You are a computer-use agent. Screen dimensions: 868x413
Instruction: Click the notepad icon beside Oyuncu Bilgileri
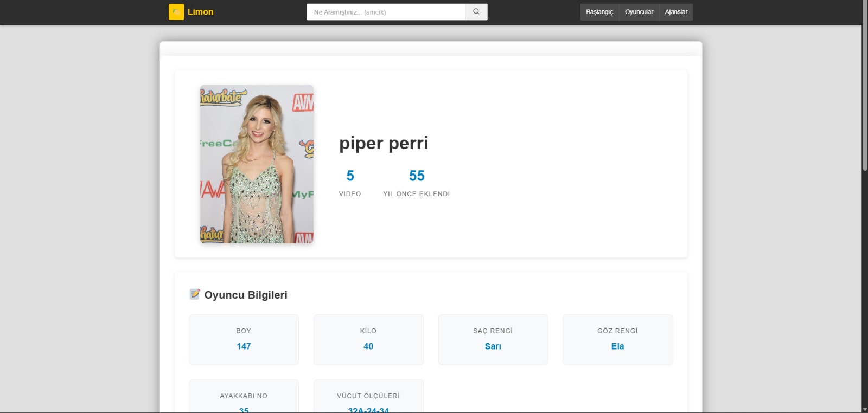click(195, 294)
